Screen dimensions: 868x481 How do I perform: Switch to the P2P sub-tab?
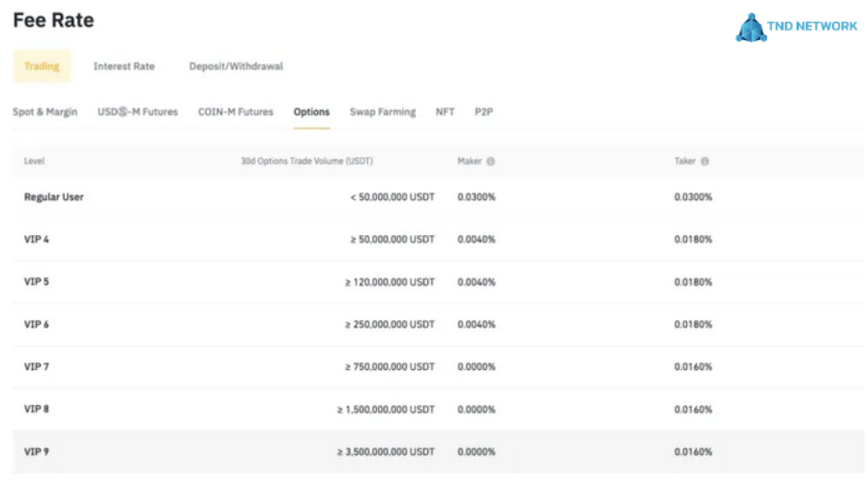click(483, 112)
